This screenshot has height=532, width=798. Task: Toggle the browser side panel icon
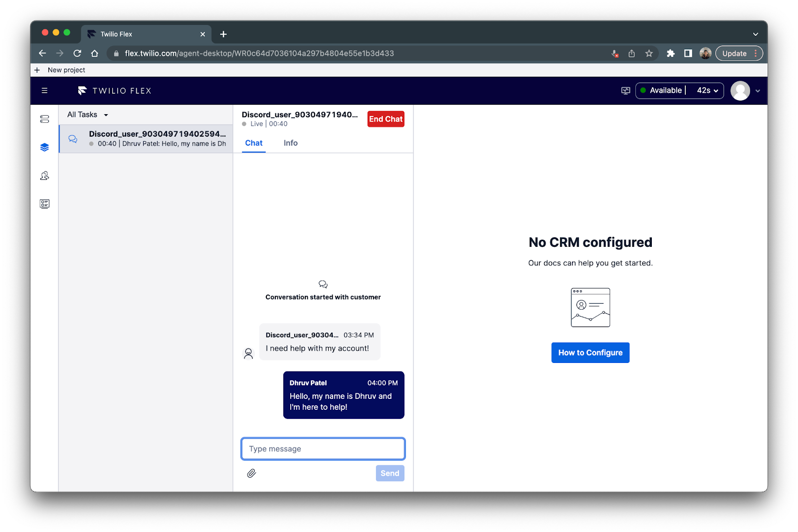688,53
